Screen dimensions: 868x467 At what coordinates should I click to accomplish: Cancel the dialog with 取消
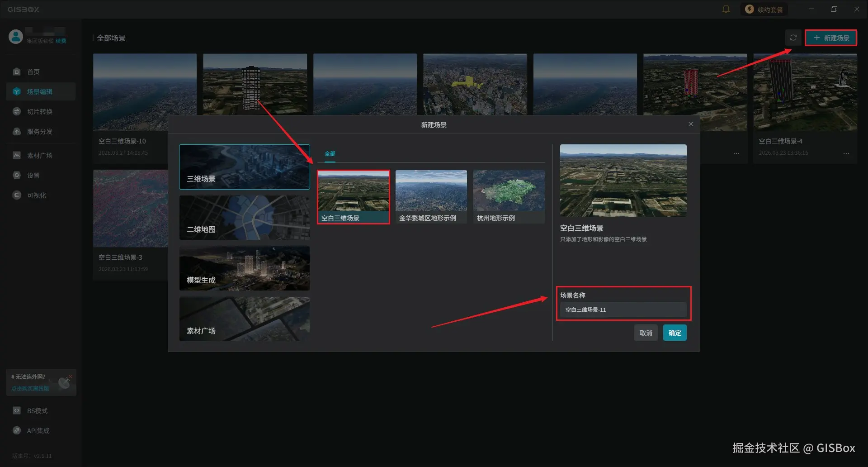(646, 333)
